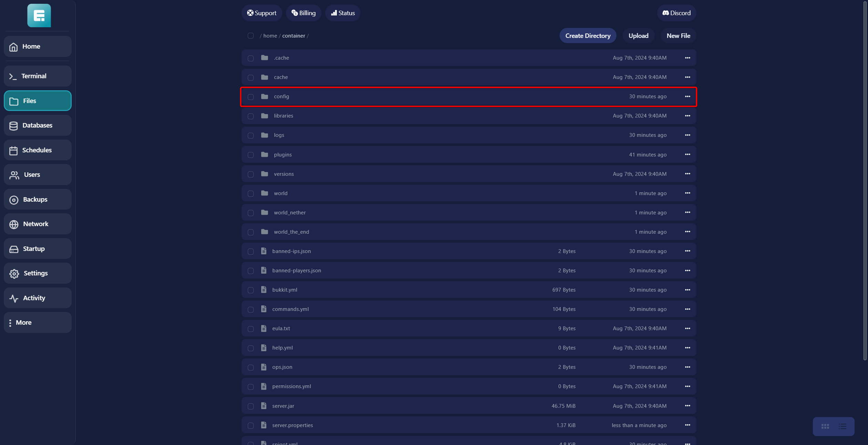Open the Backups sidebar section
Image resolution: width=868 pixels, height=445 pixels.
pyautogui.click(x=38, y=199)
